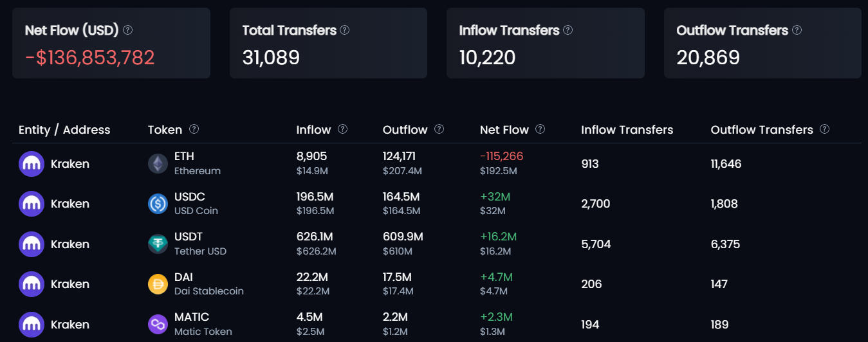This screenshot has width=868, height=342.
Task: Click MATIC inflow transfers count 194
Action: pos(590,325)
